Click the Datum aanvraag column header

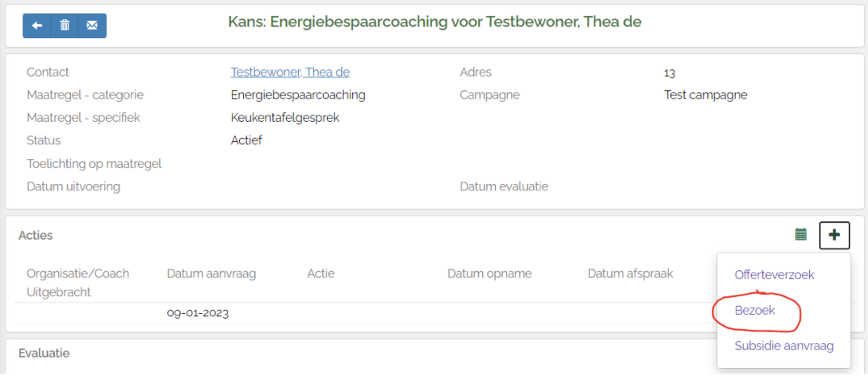(211, 274)
